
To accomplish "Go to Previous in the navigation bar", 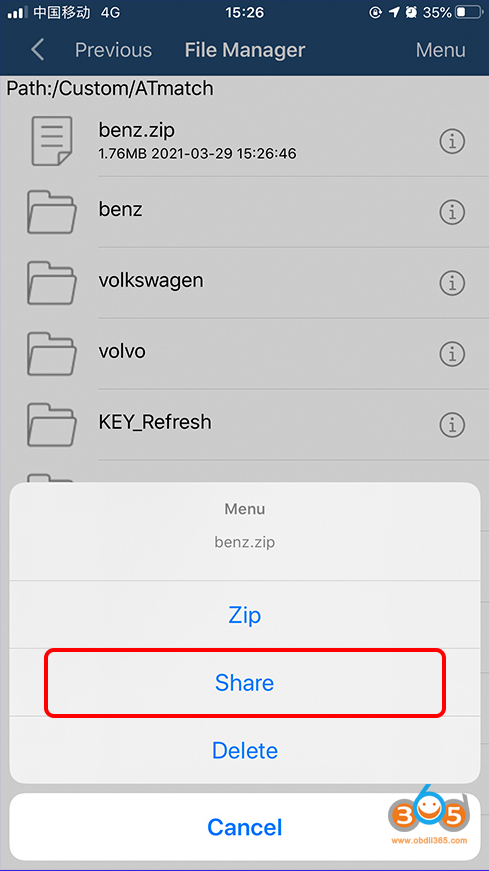I will 113,50.
